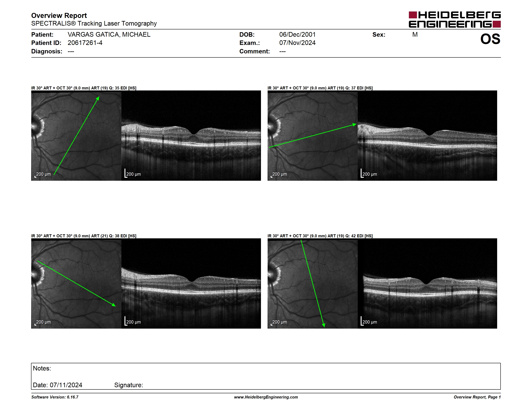Image resolution: width=532 pixels, height=411 pixels.
Task: Click the Sex value M
Action: (415, 35)
